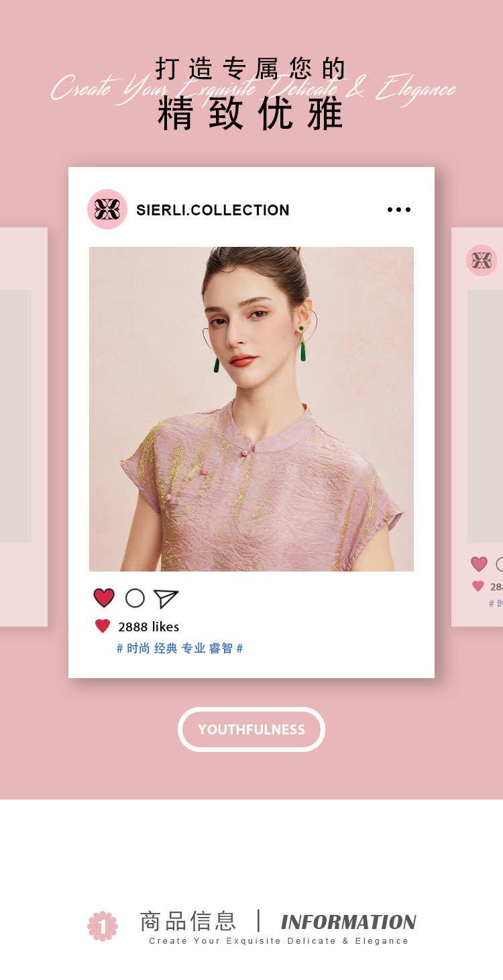Tap the red heart like icon
The width and height of the screenshot is (503, 980).
104,598
